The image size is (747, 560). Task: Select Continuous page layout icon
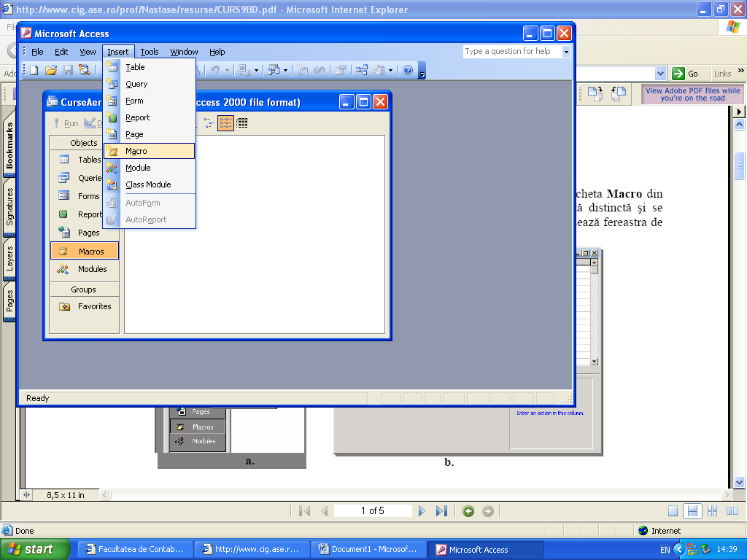pyautogui.click(x=692, y=511)
